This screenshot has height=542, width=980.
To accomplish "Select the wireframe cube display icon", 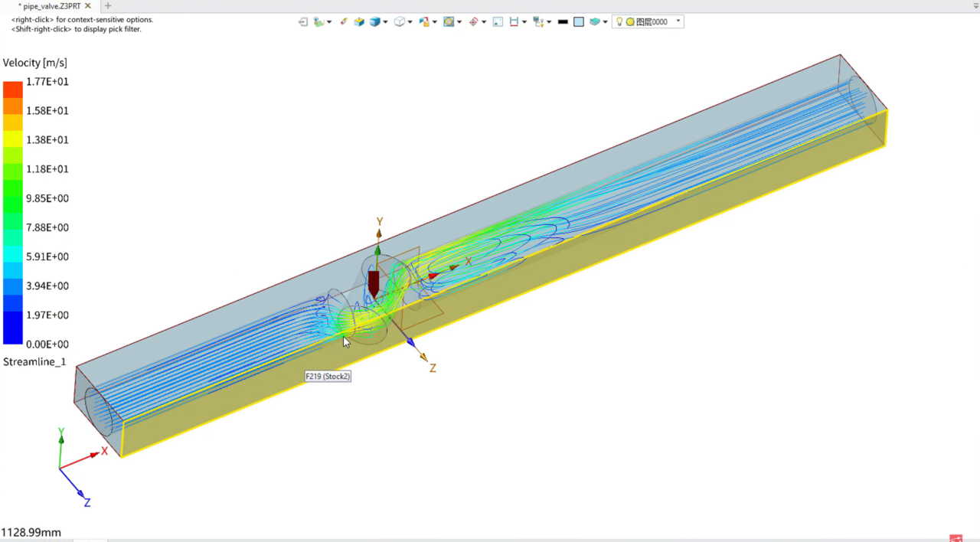I will (x=400, y=22).
